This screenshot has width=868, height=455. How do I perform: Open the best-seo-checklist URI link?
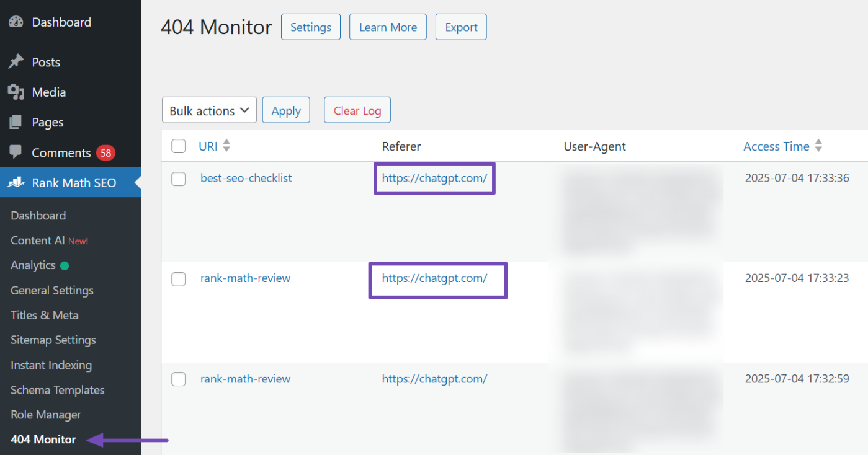[x=246, y=178]
